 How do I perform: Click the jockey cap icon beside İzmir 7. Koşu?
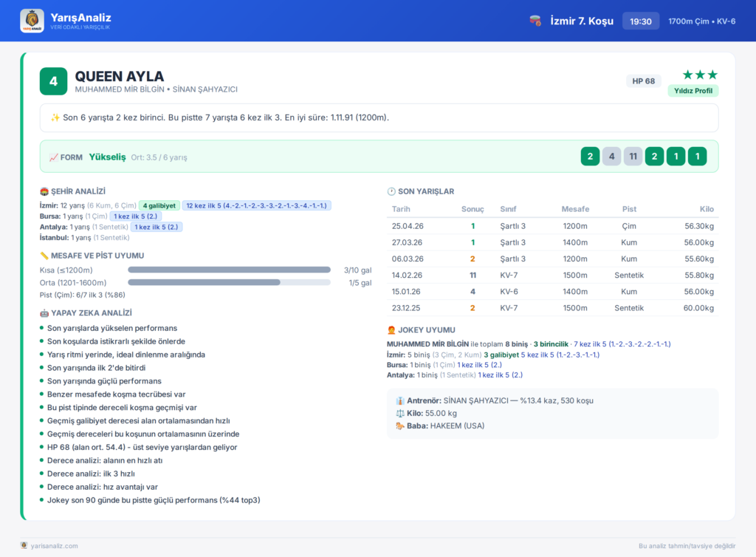click(x=535, y=21)
